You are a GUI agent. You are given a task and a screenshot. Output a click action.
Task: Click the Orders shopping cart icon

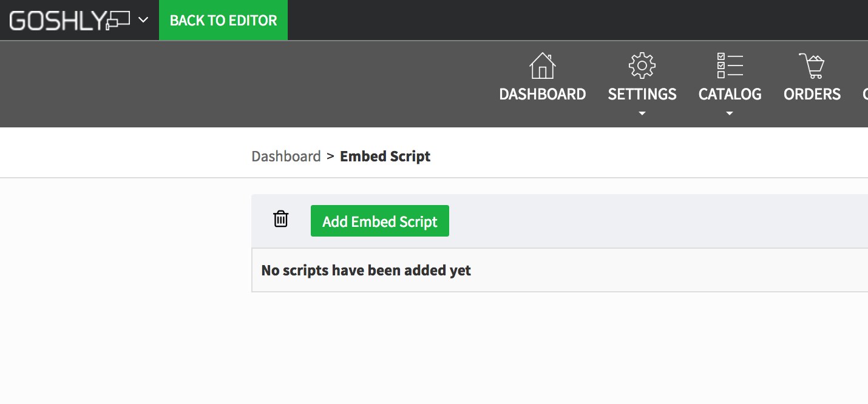click(x=812, y=66)
